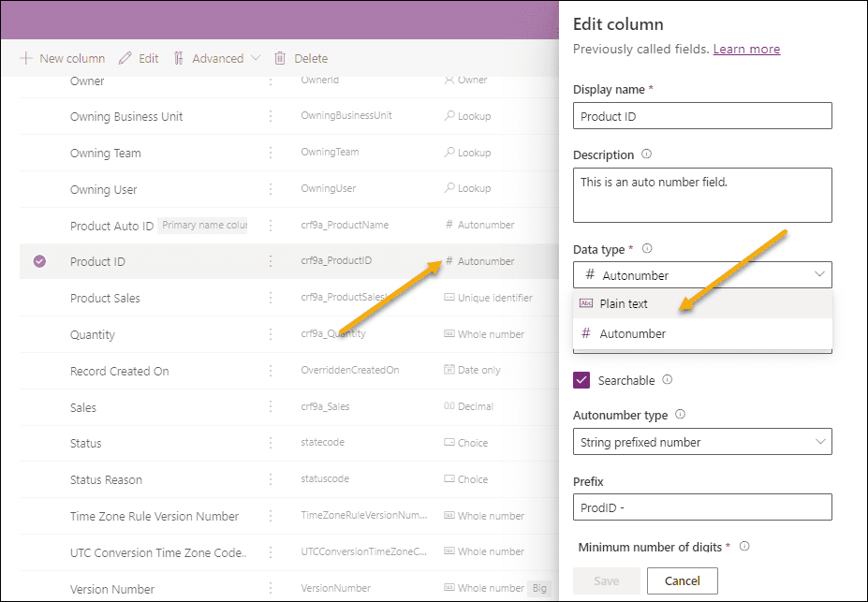
Task: Click the Data type info icon
Action: (x=647, y=248)
